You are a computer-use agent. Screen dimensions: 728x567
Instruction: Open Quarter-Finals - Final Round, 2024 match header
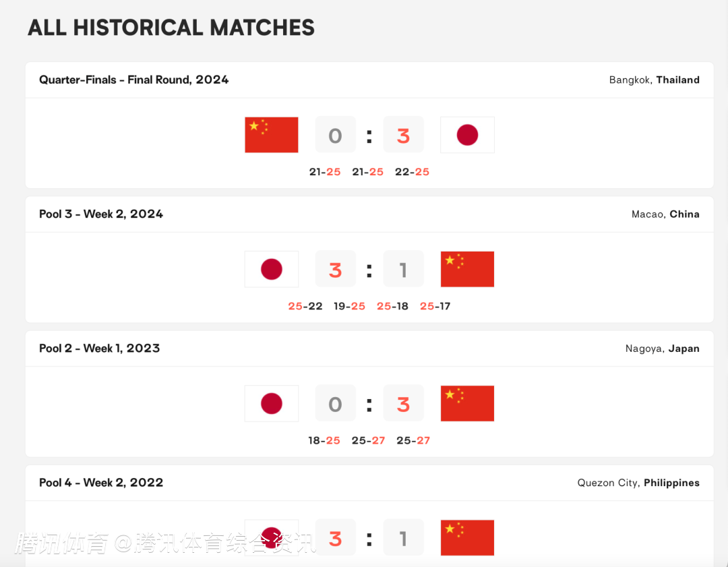coord(134,80)
